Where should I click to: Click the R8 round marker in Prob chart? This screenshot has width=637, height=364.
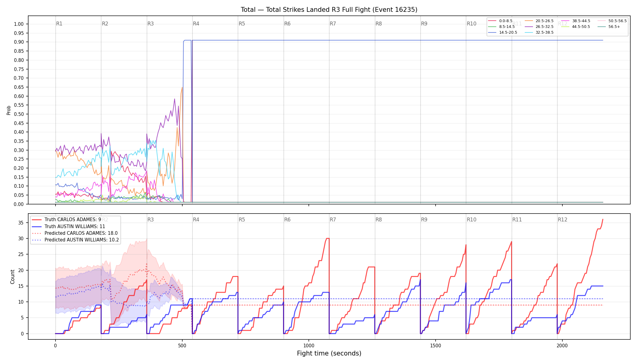coord(379,24)
